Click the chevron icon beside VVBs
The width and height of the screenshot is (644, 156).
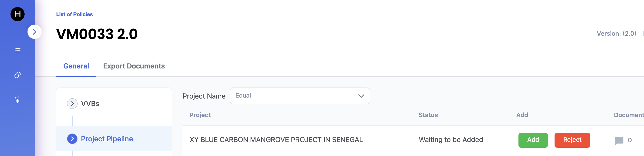(x=72, y=104)
